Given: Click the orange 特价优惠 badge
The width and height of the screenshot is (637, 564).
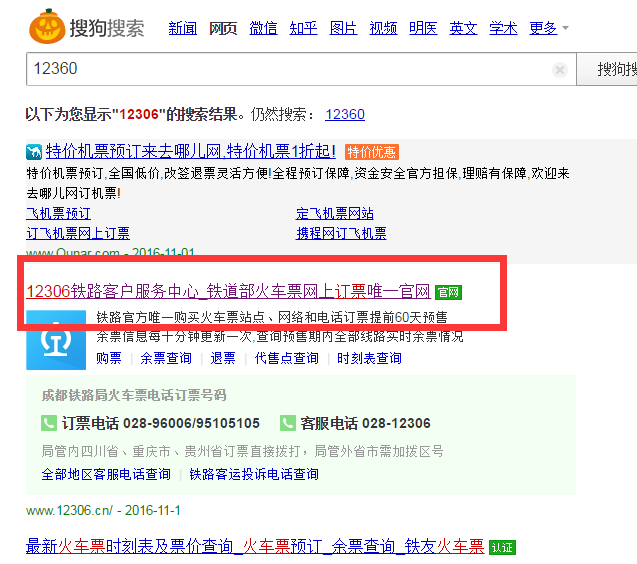Looking at the screenshot, I should tap(372, 152).
